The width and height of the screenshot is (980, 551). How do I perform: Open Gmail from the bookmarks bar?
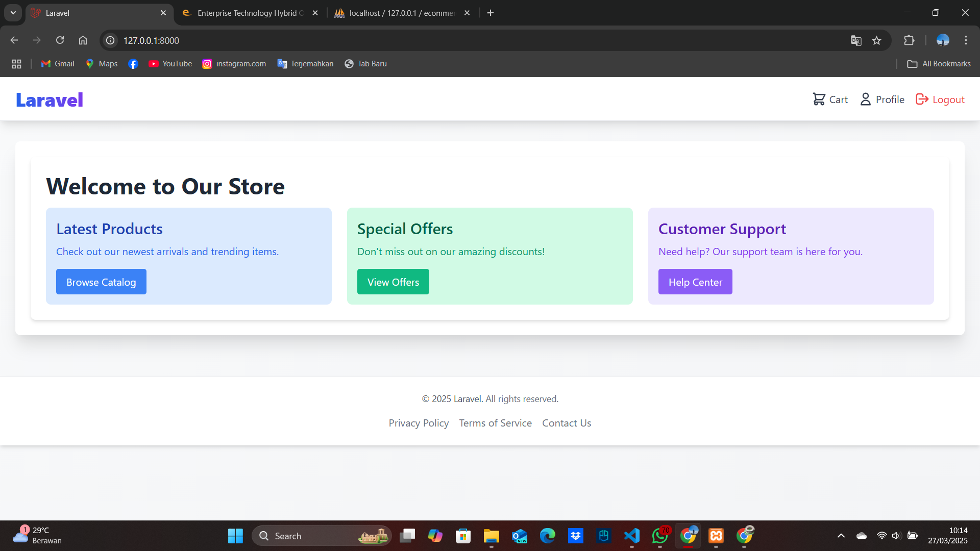click(x=57, y=63)
